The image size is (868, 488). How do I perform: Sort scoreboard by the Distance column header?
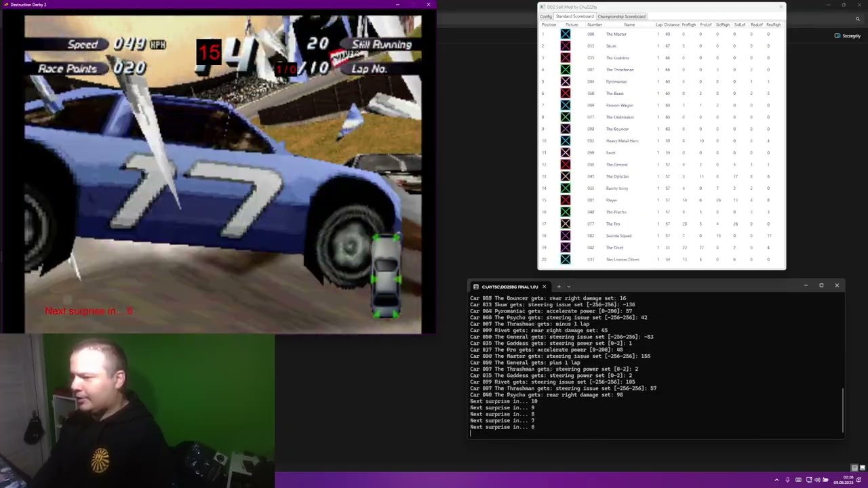(x=671, y=24)
